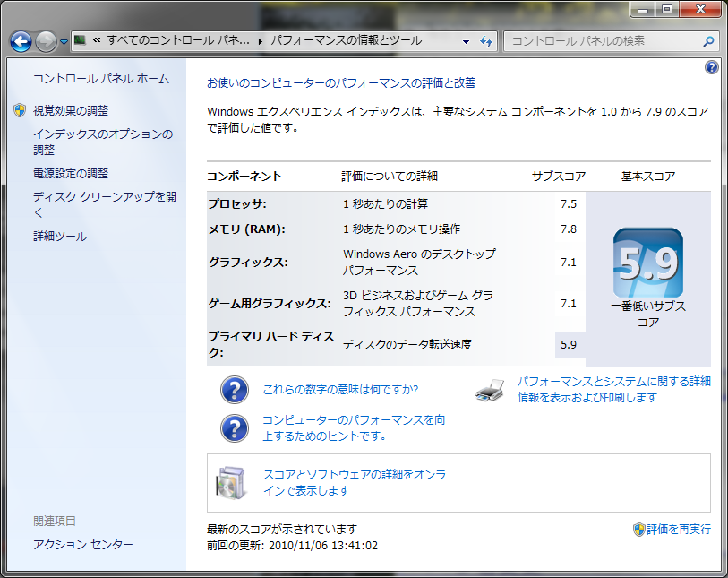Click question mark icon beside これらの数字の意味は何ですか
The image size is (728, 578).
point(234,390)
